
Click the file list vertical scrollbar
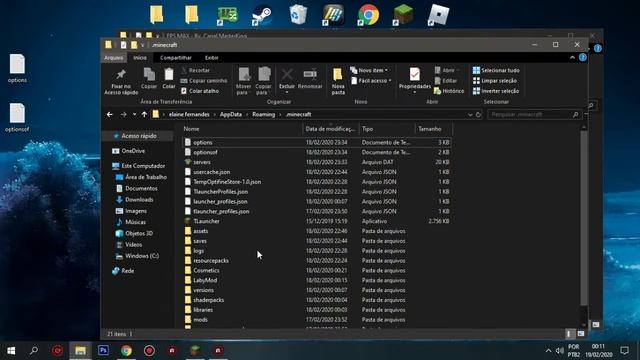[x=584, y=218]
